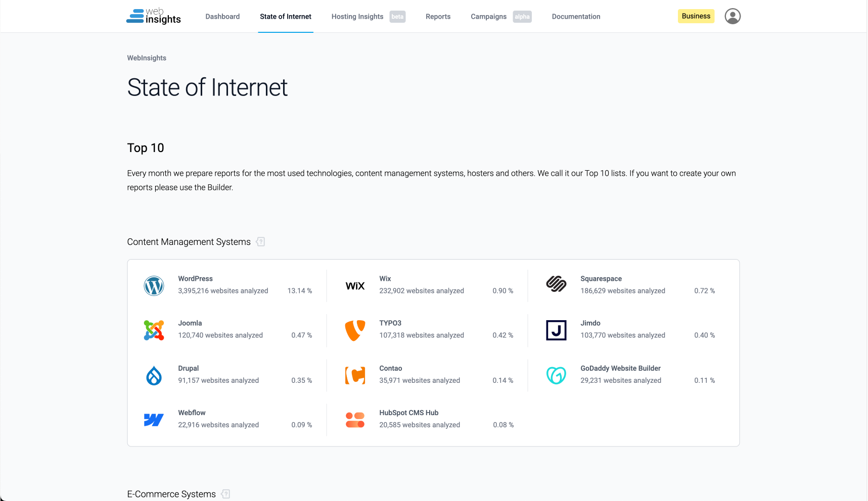Click the HubSpot CMS Hub logo
The height and width of the screenshot is (501, 868).
355,420
